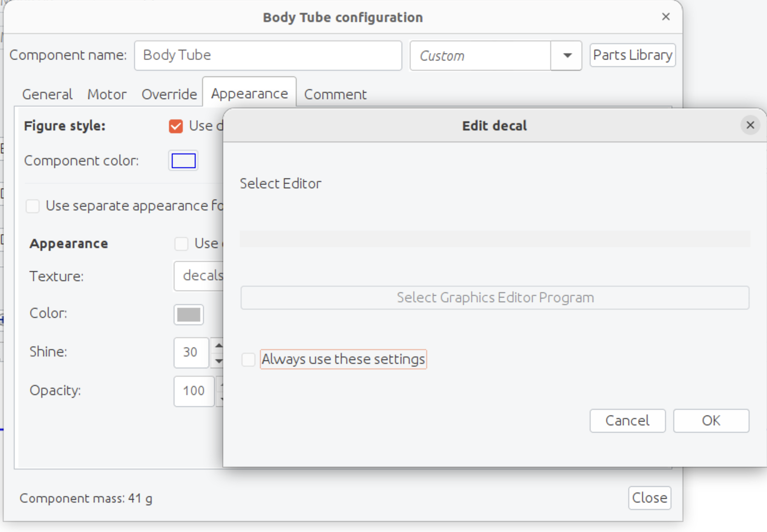Click Select Graphics Editor Program
This screenshot has width=767, height=532.
pos(494,297)
